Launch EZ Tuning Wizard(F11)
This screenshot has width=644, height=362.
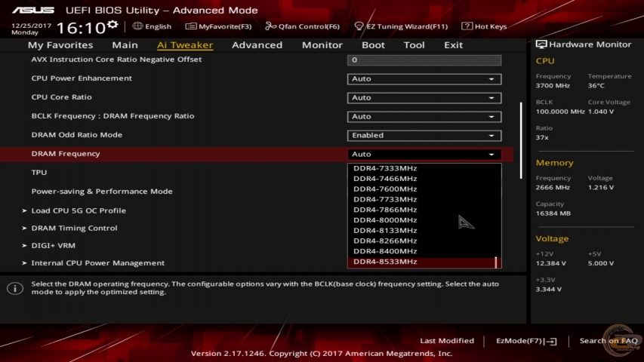click(x=401, y=26)
